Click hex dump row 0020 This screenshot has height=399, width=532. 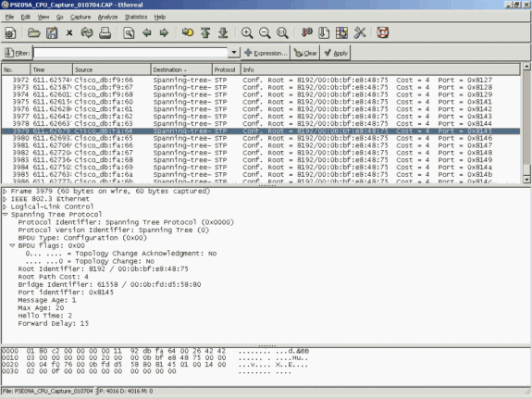(x=155, y=365)
